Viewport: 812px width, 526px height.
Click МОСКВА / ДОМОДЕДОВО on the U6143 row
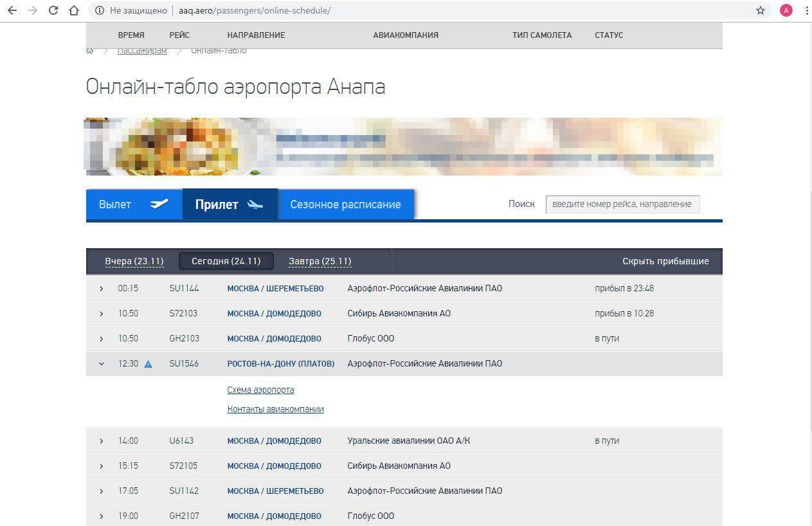274,441
